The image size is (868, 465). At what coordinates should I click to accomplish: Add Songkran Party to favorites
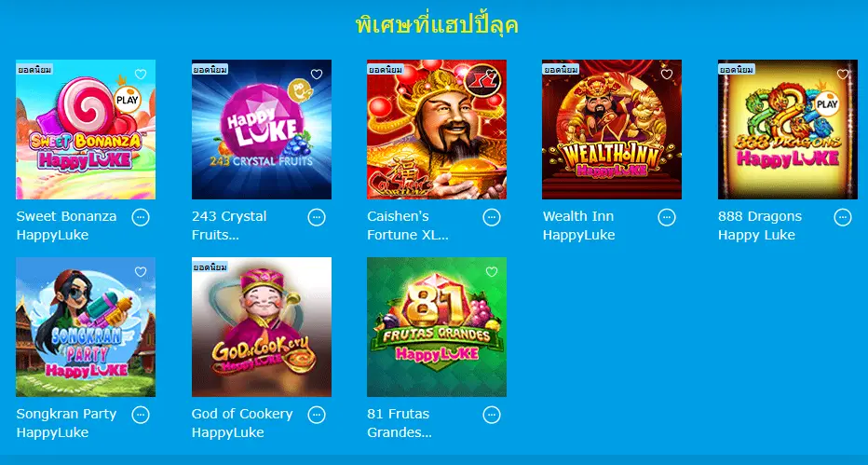tap(141, 272)
